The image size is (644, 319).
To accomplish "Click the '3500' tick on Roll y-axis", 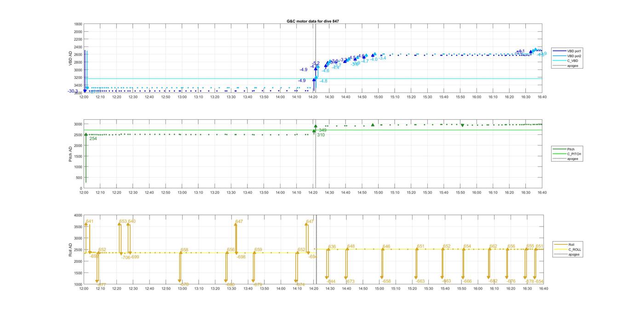I will point(78,227).
